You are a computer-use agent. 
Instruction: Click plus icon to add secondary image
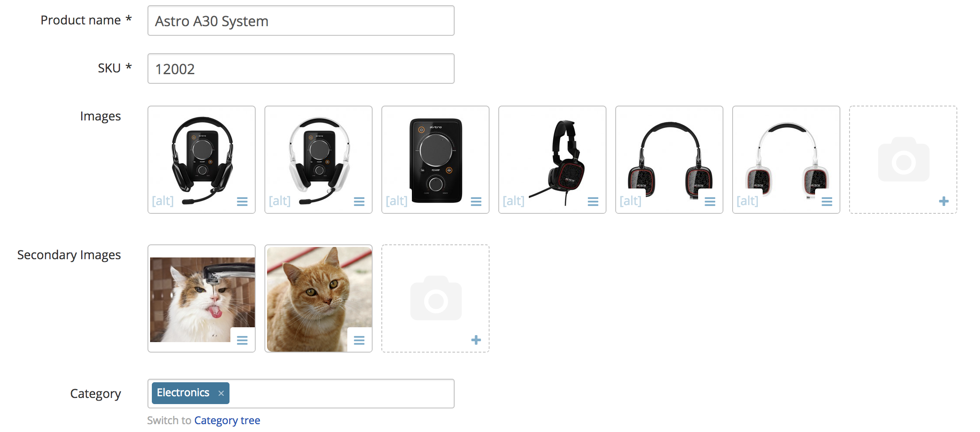tap(476, 340)
